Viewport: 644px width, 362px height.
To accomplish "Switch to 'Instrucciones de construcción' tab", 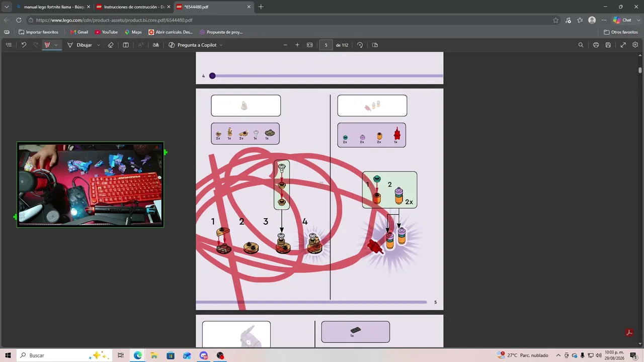I will [133, 7].
